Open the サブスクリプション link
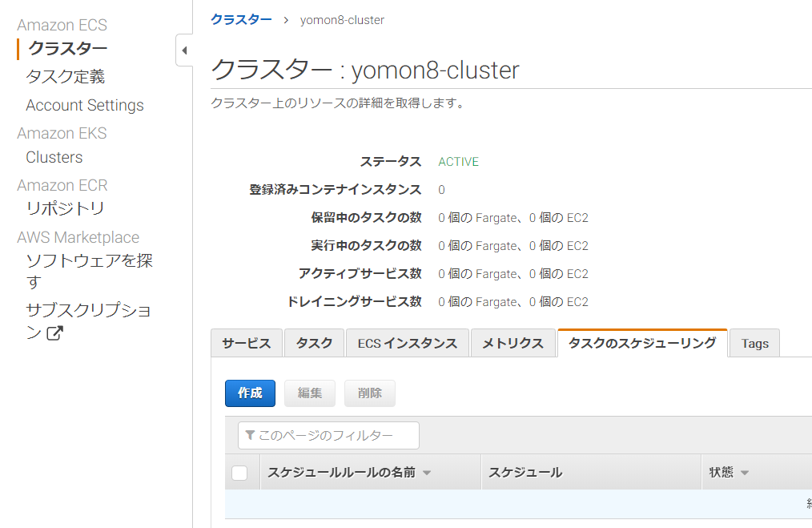The height and width of the screenshot is (528, 812). point(89,320)
